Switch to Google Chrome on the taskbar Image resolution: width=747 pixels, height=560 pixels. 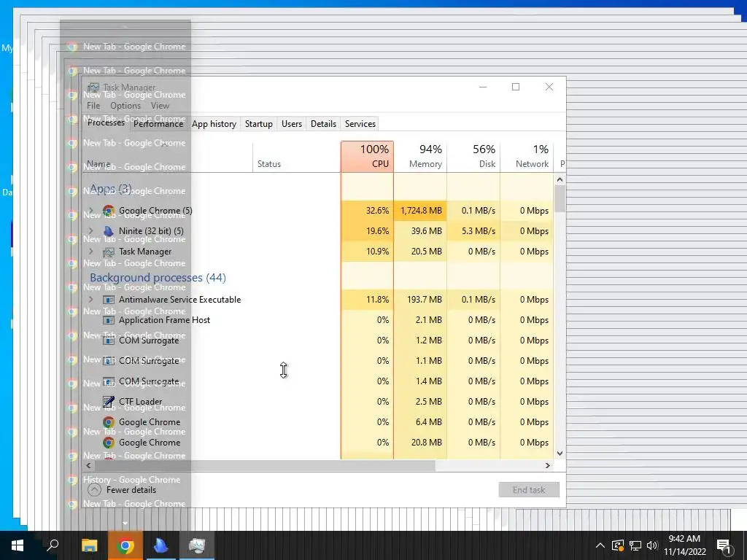[125, 545]
